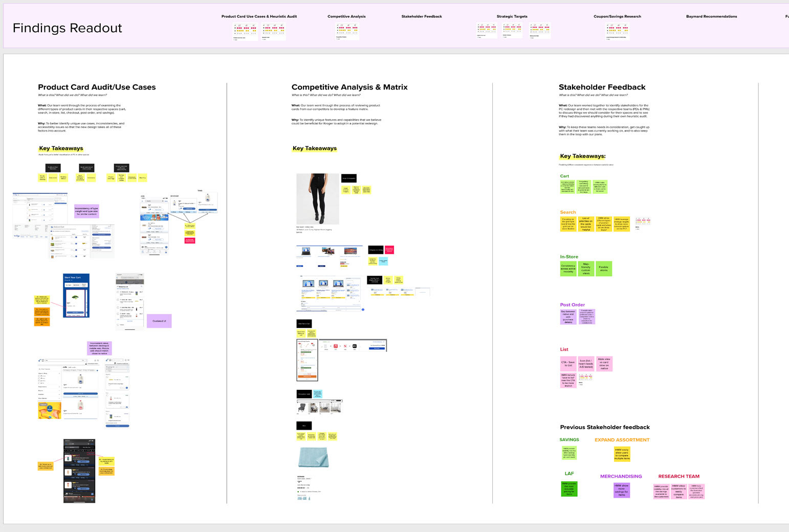Select the 'Key Takeaways:' heading under Stakeholder Feedback
Viewport: 789px width, 532px height.
click(x=582, y=156)
